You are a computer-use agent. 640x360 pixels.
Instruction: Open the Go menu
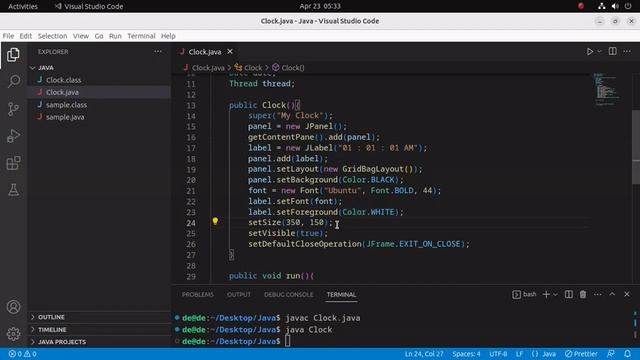click(x=99, y=36)
